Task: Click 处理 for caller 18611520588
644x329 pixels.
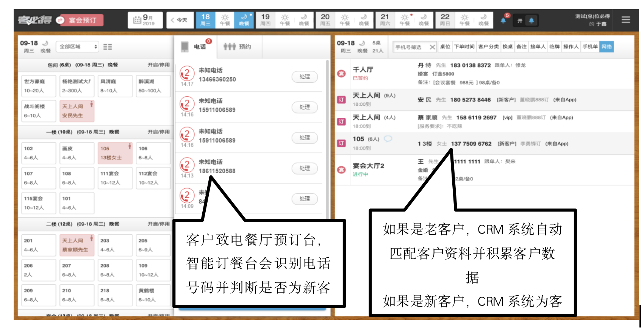Action: coord(305,168)
